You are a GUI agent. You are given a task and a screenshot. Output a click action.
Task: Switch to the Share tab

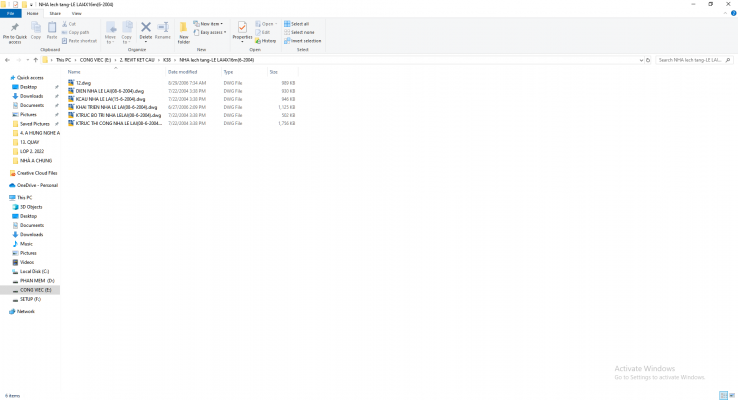[x=56, y=13]
